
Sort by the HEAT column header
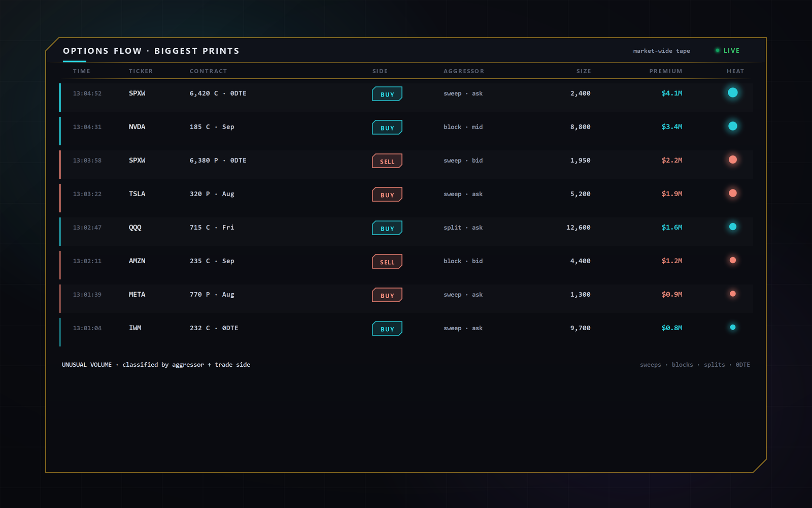point(735,71)
